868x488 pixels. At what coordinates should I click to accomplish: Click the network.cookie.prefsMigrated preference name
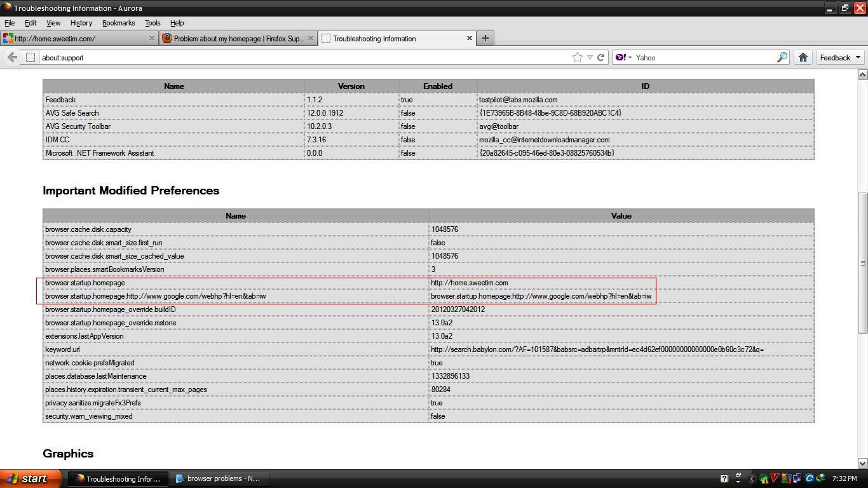pyautogui.click(x=90, y=363)
